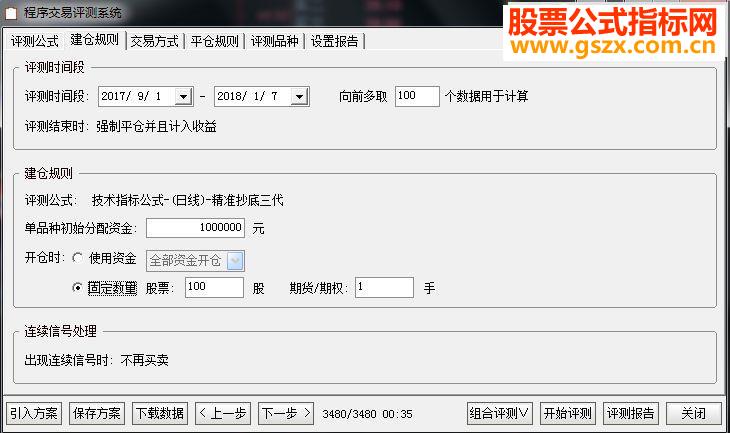The width and height of the screenshot is (730, 433).
Task: Open the 交易方式 tab
Action: 155,41
